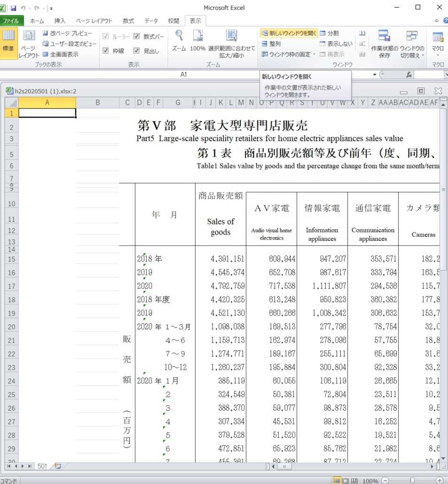Toggle the 見出し headings checkbox

click(x=137, y=51)
